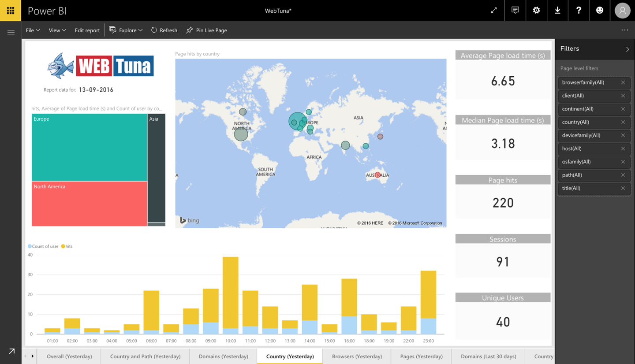Viewport: 635px width, 364px height.
Task: Click the Average Page load time card
Action: pyautogui.click(x=503, y=74)
